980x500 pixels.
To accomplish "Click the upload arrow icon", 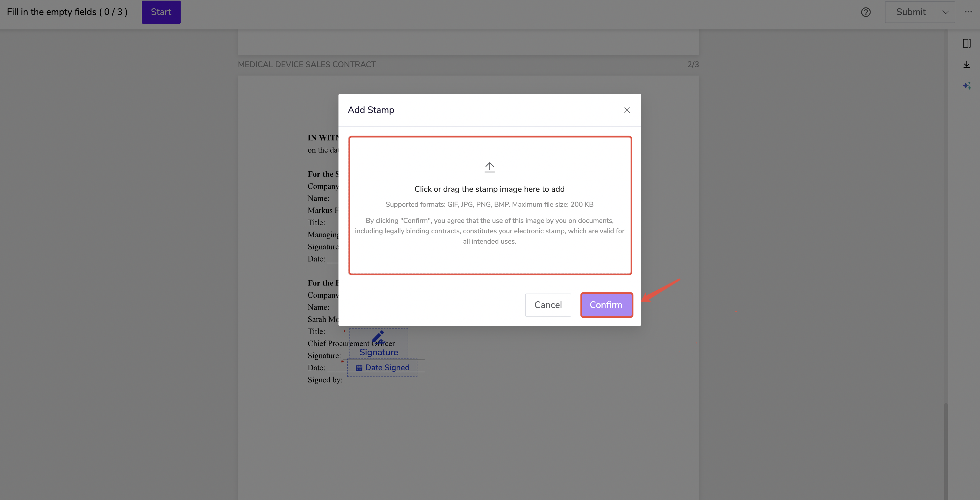I will (489, 167).
